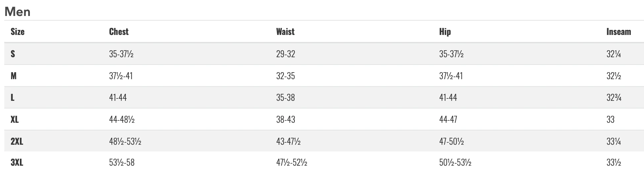Viewport: 644px width, 177px height.
Task: Select the 3XL hip value 50½-53½
Action: tap(455, 162)
